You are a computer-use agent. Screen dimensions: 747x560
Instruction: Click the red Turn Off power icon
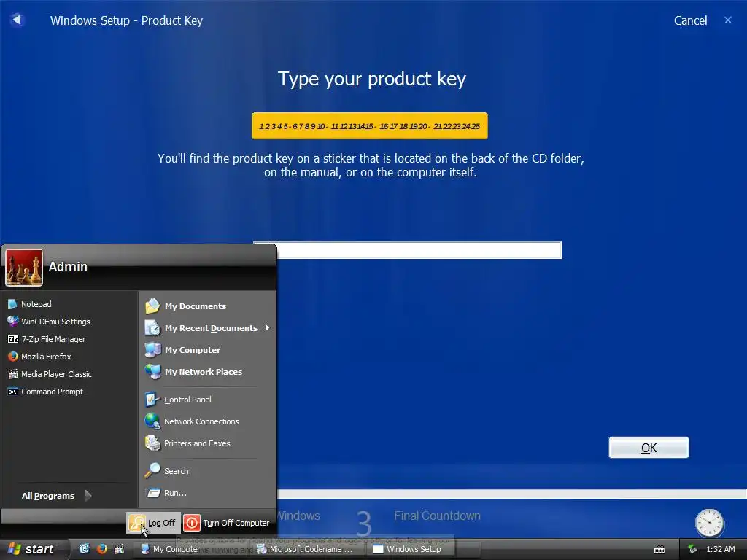click(x=192, y=523)
